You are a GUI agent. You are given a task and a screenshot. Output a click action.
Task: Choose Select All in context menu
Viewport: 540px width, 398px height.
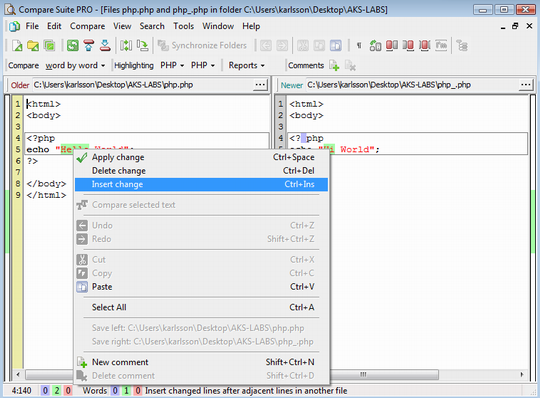click(x=201, y=307)
